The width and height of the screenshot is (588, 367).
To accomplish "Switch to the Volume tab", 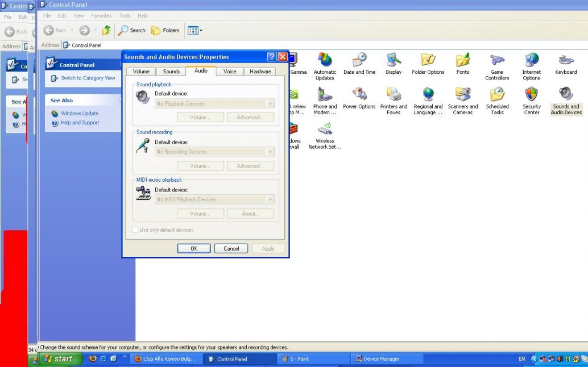I will point(141,72).
